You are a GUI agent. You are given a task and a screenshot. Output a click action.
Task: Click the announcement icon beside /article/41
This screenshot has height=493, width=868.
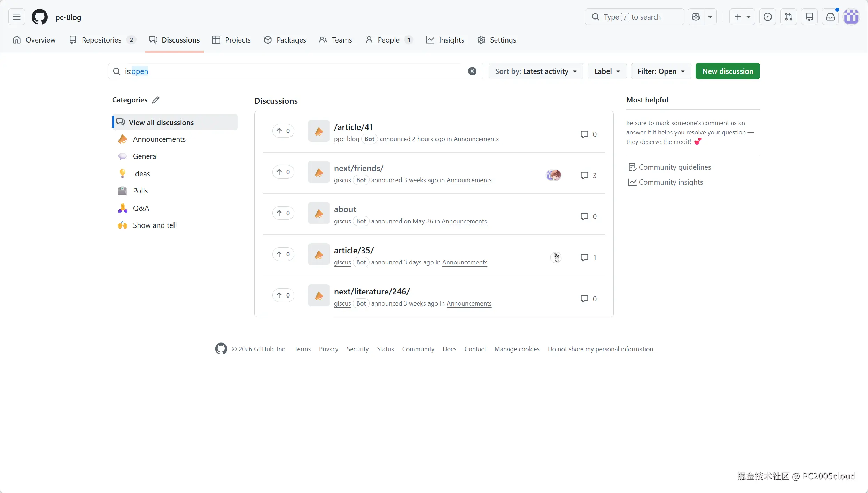tap(319, 131)
